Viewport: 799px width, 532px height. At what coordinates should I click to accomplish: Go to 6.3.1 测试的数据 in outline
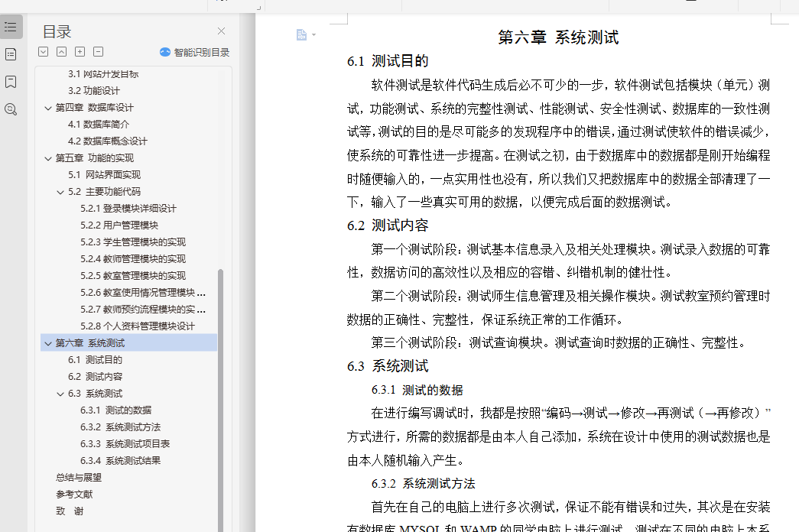point(115,410)
